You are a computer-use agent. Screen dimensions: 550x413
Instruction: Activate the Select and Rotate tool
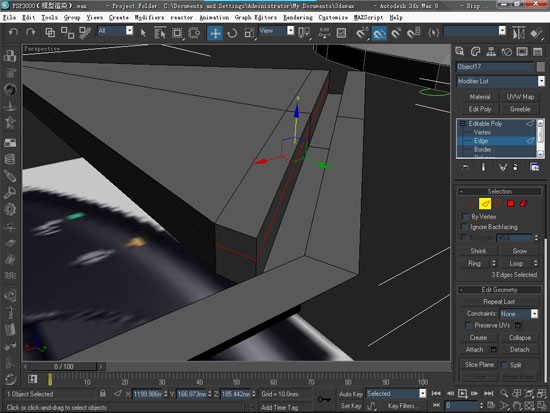click(x=232, y=33)
